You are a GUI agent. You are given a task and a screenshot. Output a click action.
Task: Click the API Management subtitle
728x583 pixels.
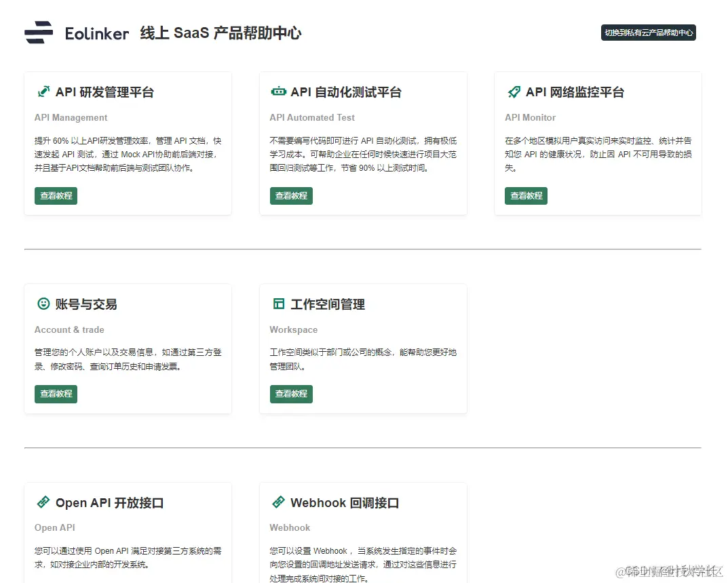click(x=71, y=117)
